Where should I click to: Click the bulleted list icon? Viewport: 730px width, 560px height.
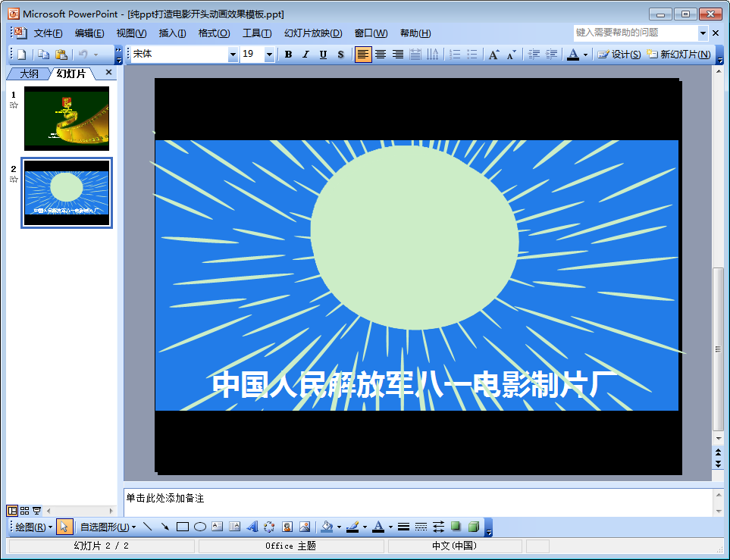coord(472,55)
